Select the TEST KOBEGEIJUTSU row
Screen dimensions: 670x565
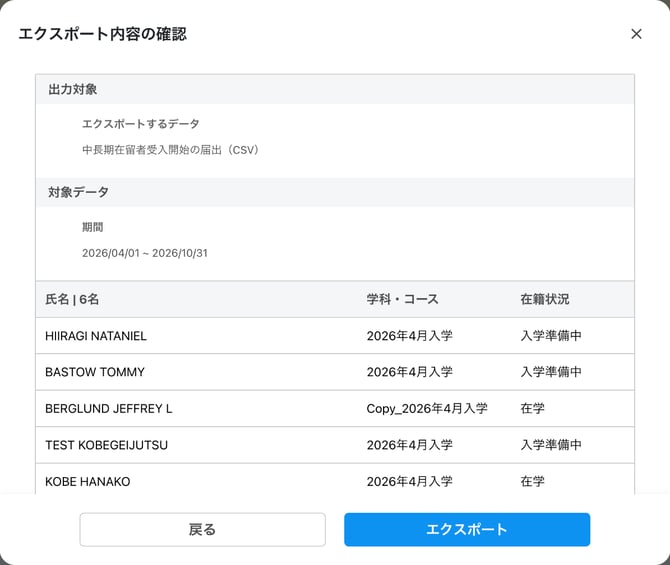point(335,445)
